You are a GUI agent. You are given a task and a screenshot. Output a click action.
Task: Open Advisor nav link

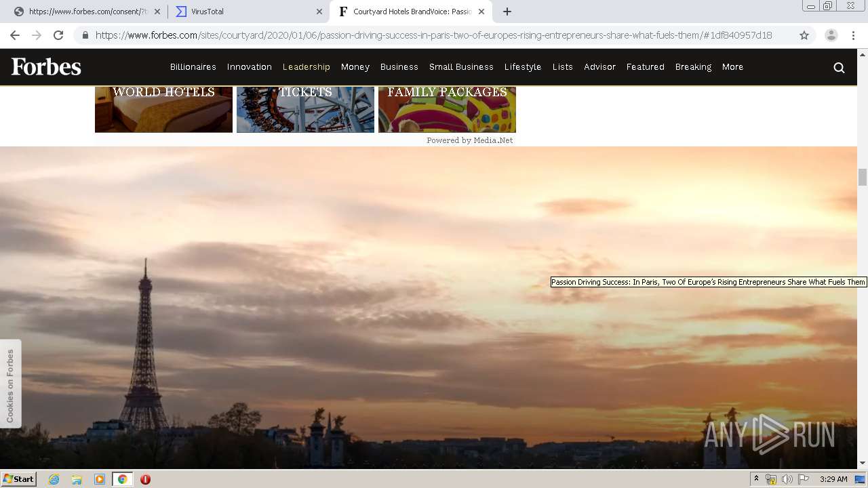(600, 67)
